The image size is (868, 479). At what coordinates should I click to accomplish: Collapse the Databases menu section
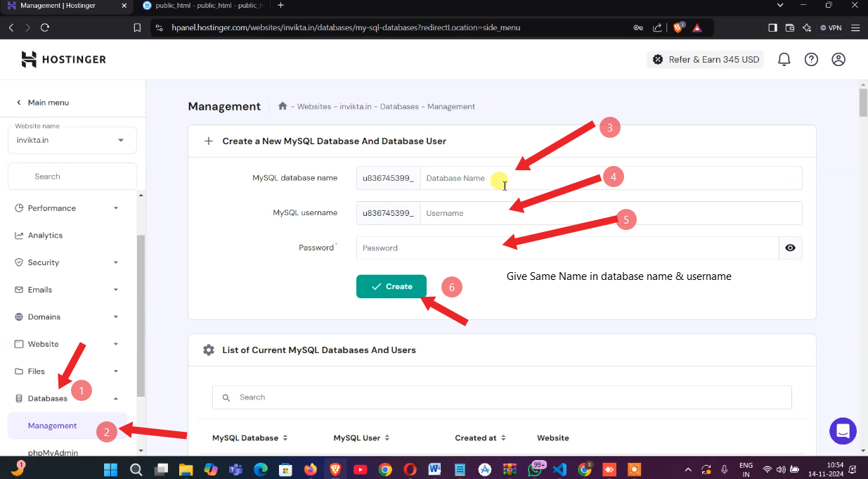click(x=67, y=398)
